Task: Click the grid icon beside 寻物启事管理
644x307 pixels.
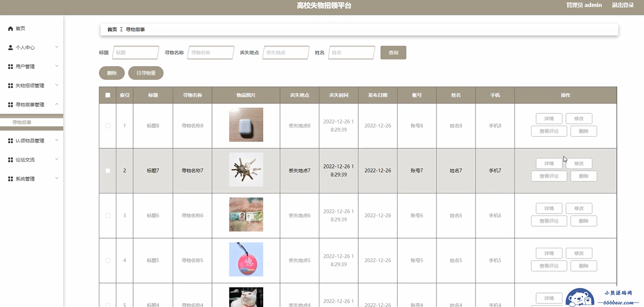Action: coord(10,105)
